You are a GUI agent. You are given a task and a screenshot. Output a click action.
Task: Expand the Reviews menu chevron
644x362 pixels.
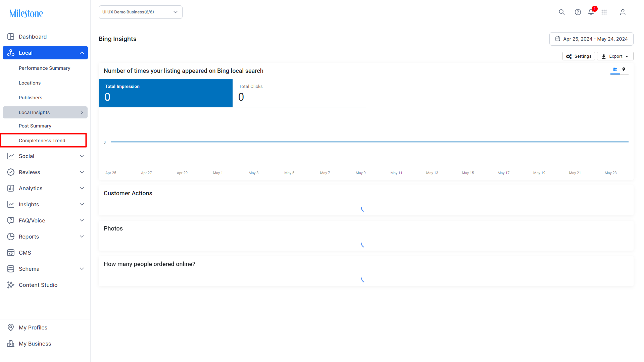[x=82, y=172]
